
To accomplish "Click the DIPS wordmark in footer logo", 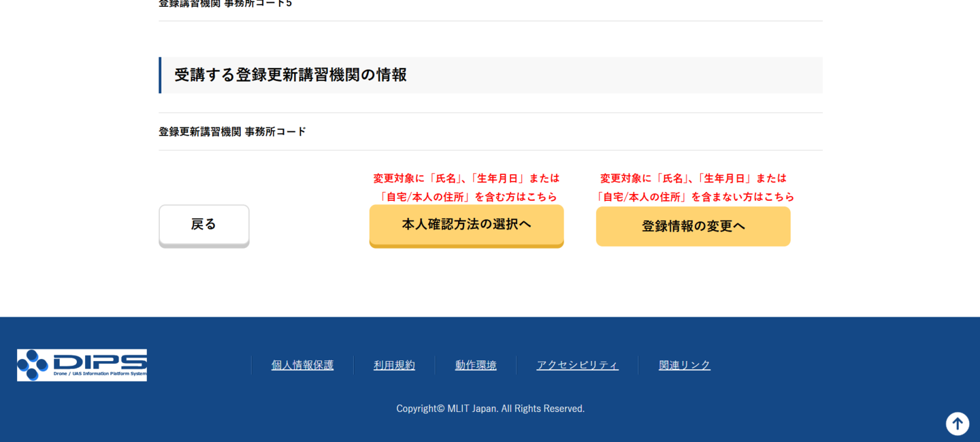I will (x=99, y=361).
